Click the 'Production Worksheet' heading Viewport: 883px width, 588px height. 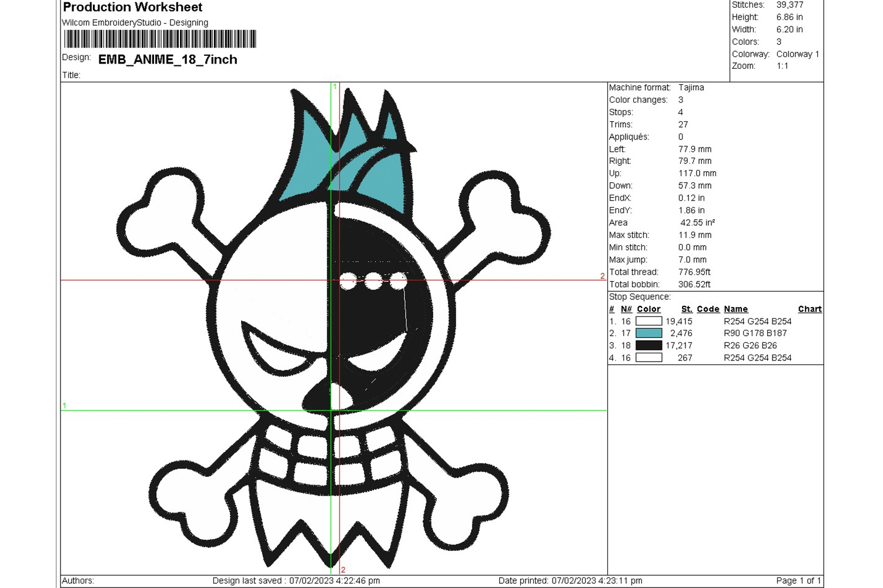tap(133, 7)
